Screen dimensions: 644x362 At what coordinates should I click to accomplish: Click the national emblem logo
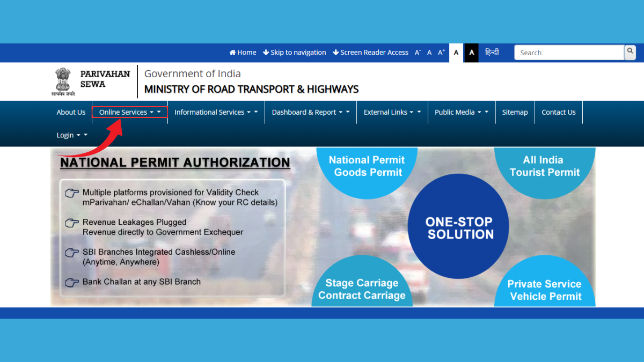coord(63,82)
